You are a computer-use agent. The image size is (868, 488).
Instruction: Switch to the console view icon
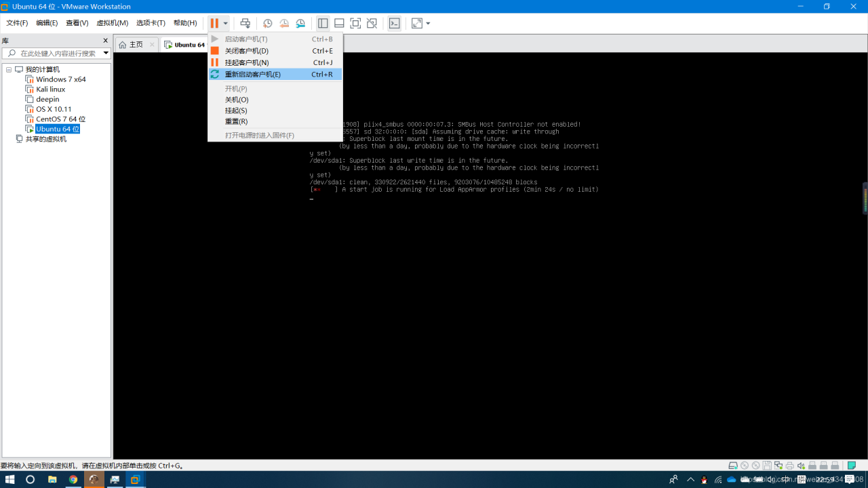pos(394,23)
